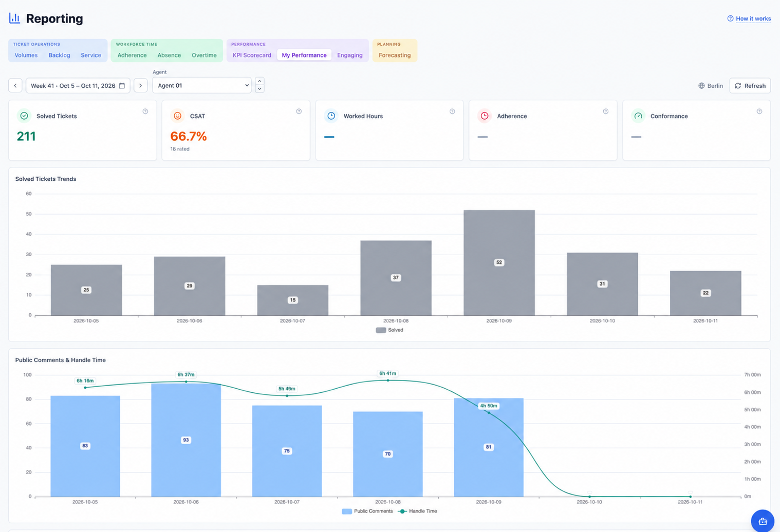Viewport: 780px width, 532px height.
Task: Click the public comments bar labeled 93
Action: pyautogui.click(x=186, y=440)
